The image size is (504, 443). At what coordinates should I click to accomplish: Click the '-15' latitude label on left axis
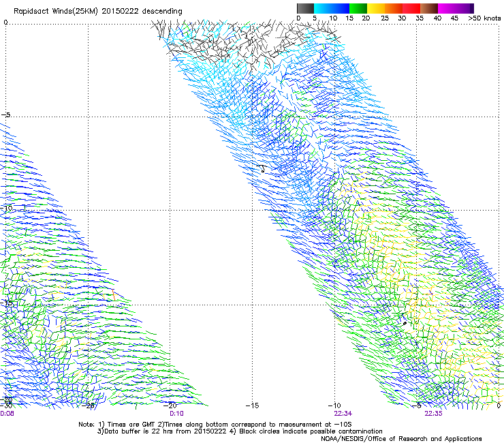[6, 303]
